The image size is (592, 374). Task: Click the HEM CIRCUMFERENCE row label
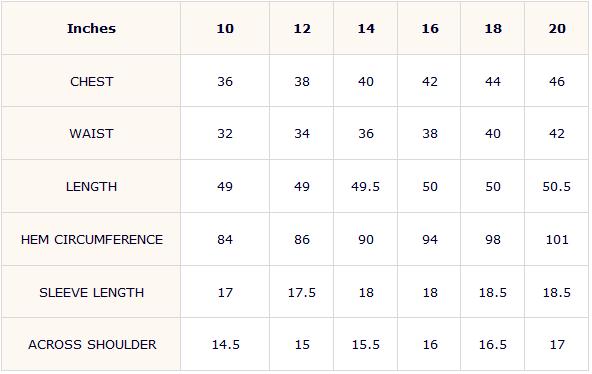(x=91, y=240)
